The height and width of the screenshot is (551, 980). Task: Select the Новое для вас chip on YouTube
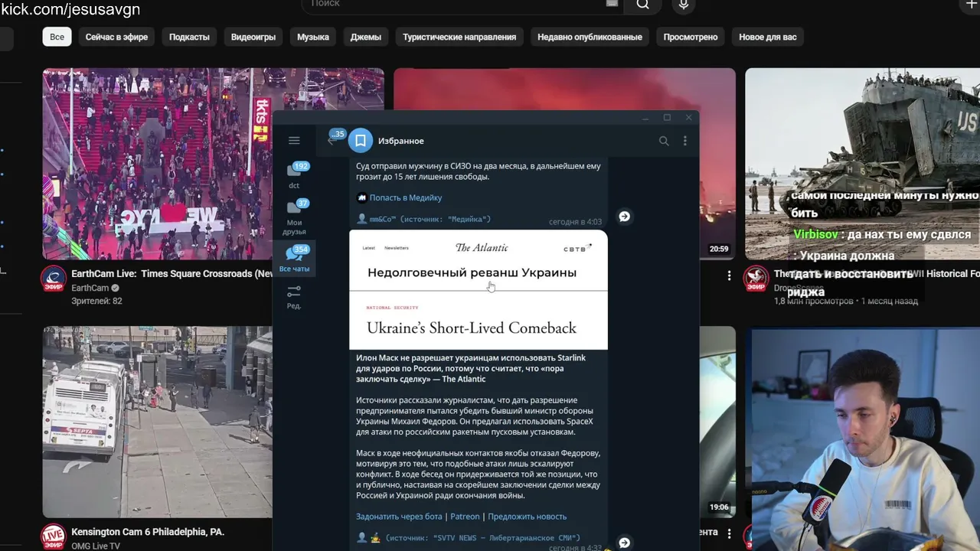tap(768, 37)
